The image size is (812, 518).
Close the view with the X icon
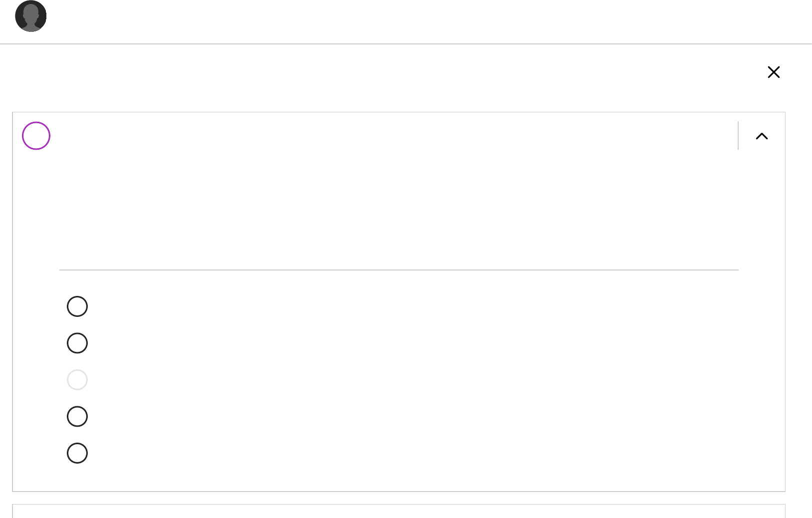pos(774,72)
